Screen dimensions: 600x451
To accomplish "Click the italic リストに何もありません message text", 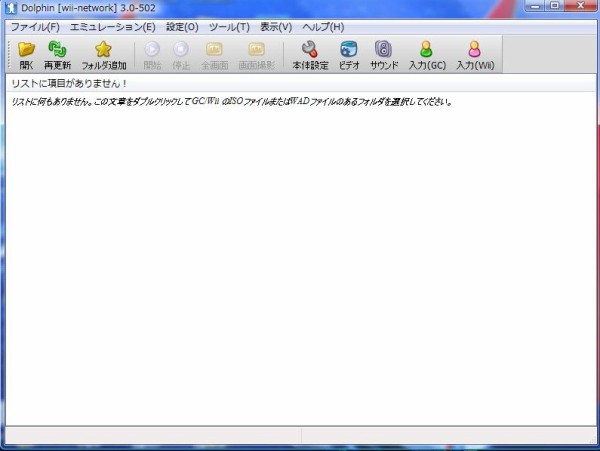I will (232, 102).
